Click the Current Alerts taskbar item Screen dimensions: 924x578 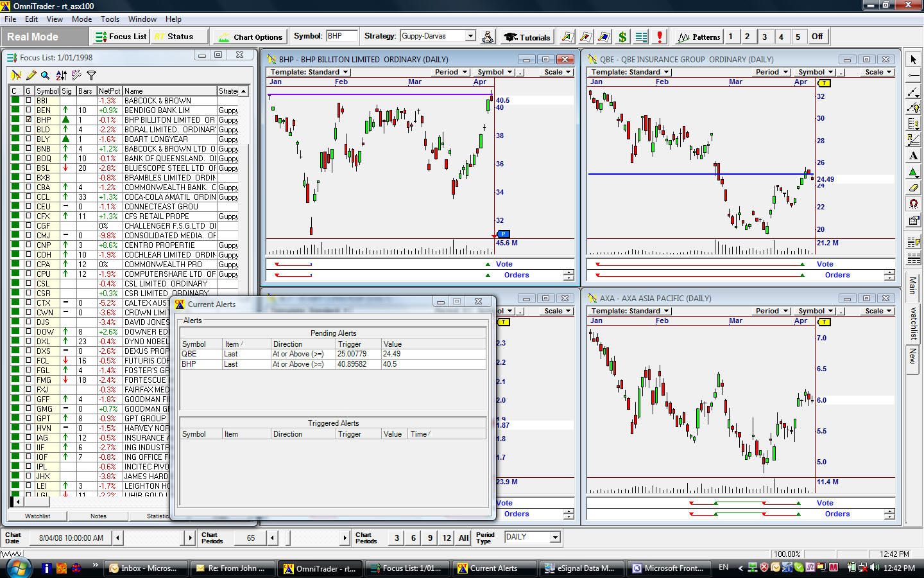tap(494, 568)
